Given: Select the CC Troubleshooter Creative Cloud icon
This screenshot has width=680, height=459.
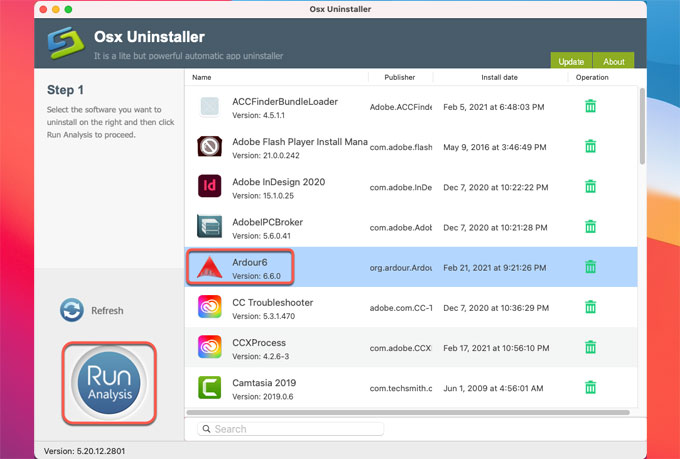Looking at the screenshot, I should 209,307.
